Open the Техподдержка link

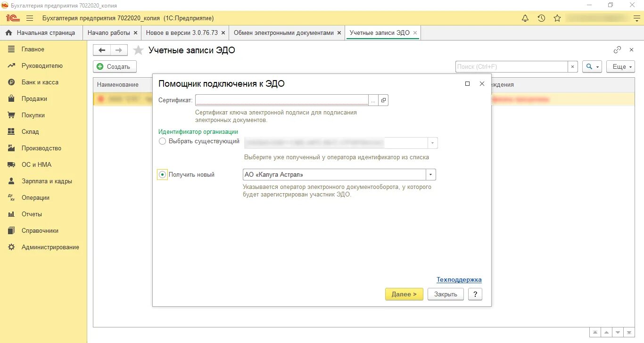[459, 280]
